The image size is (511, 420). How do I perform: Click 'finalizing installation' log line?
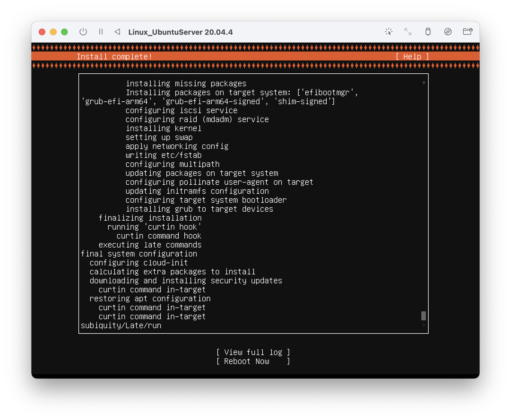coord(150,218)
